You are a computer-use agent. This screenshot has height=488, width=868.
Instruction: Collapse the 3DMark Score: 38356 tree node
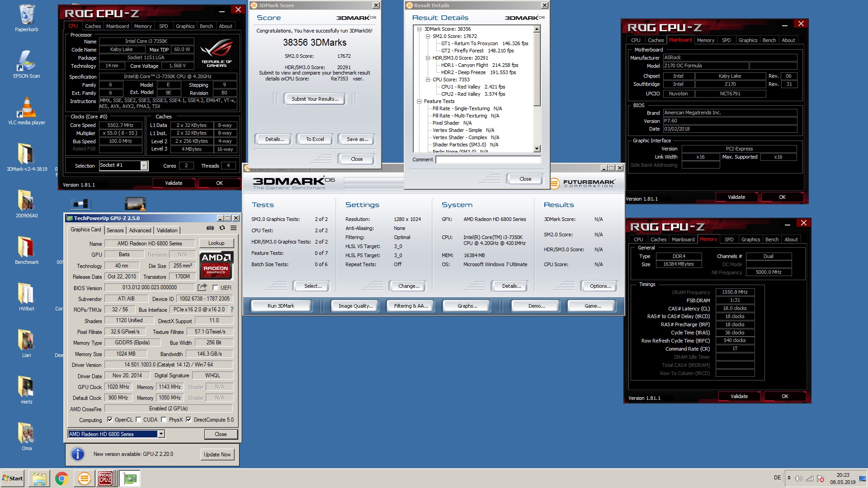tap(419, 29)
